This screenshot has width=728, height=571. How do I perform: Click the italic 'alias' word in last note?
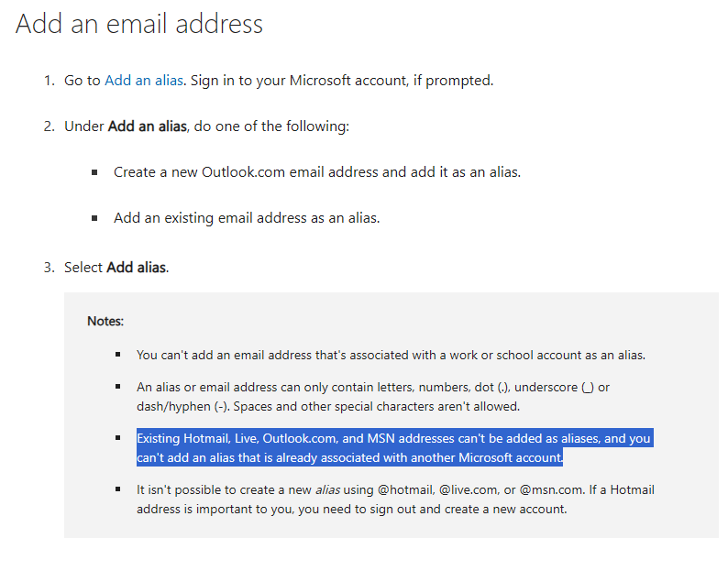pos(327,489)
